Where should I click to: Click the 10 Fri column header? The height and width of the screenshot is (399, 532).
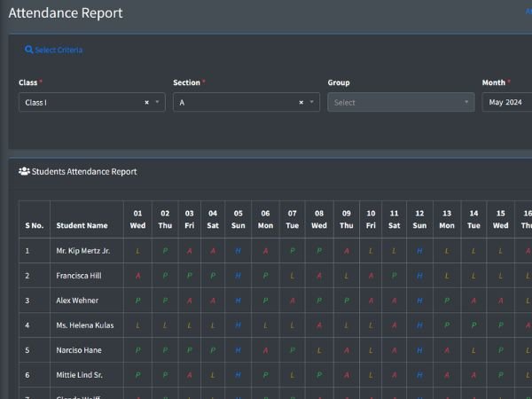[x=371, y=219]
